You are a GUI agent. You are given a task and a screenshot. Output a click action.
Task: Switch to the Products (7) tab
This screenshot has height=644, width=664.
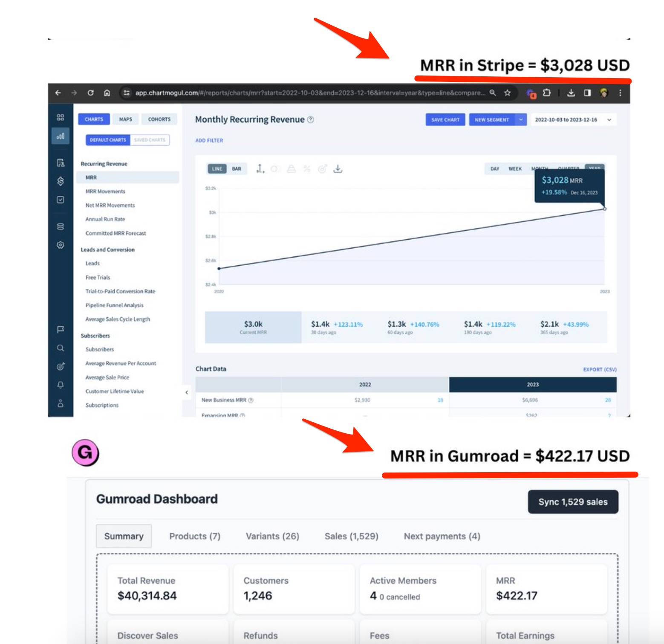195,536
